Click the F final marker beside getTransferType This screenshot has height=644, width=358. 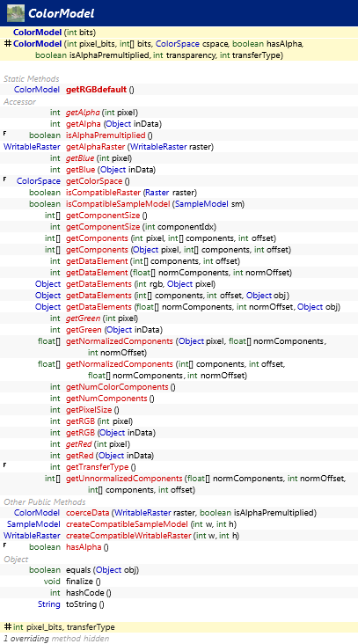pyautogui.click(x=5, y=465)
